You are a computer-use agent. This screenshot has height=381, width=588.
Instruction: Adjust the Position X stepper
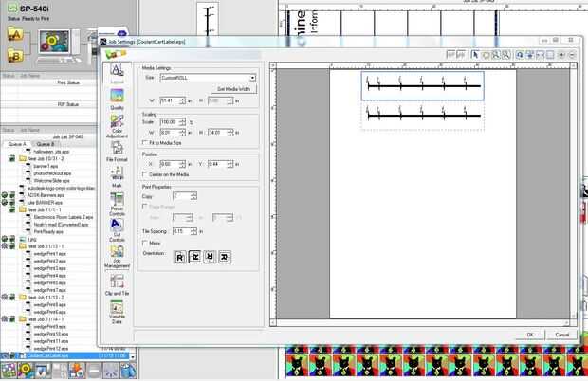coord(182,164)
